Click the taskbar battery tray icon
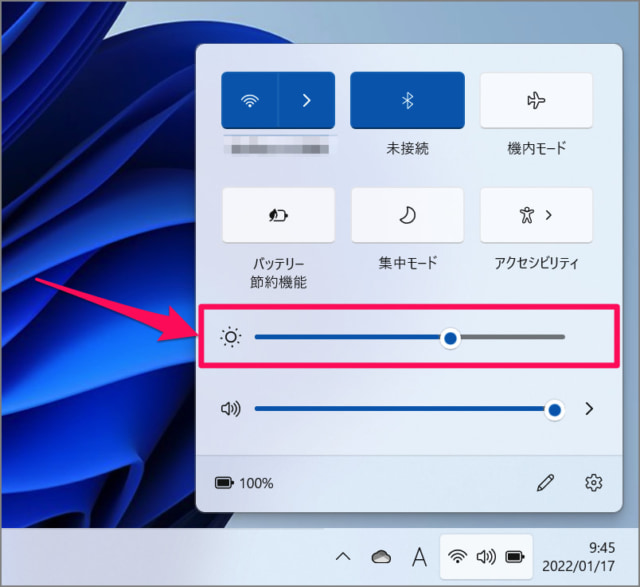Viewport: 640px width, 587px height. pyautogui.click(x=515, y=556)
